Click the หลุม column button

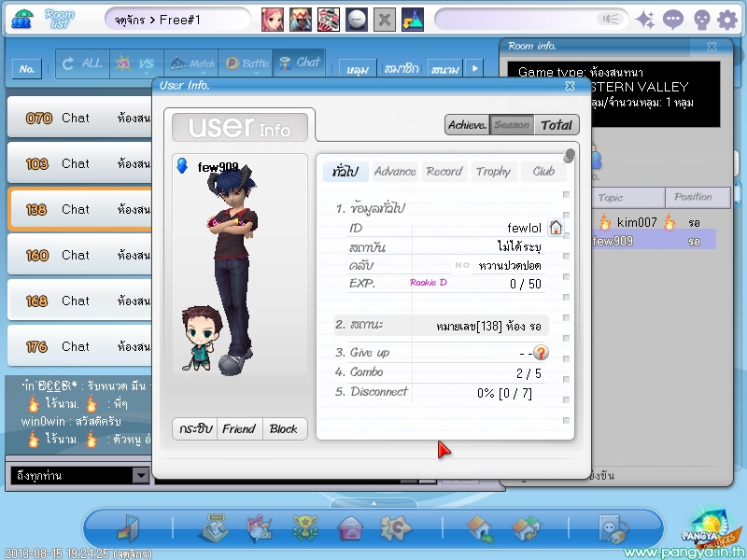[358, 69]
